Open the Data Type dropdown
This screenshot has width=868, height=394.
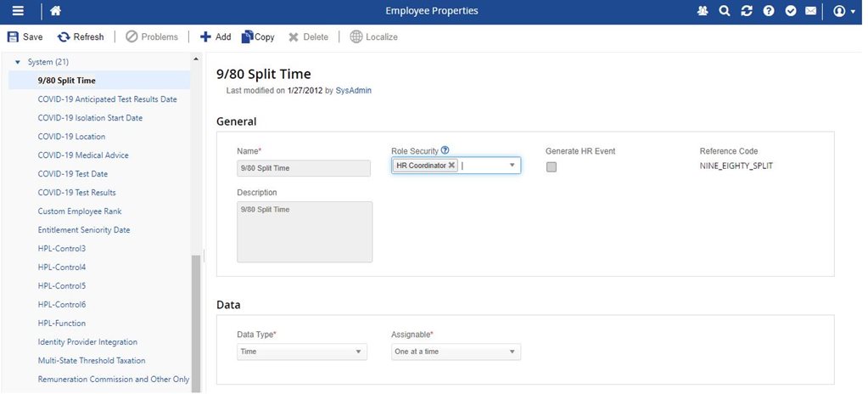pos(302,352)
